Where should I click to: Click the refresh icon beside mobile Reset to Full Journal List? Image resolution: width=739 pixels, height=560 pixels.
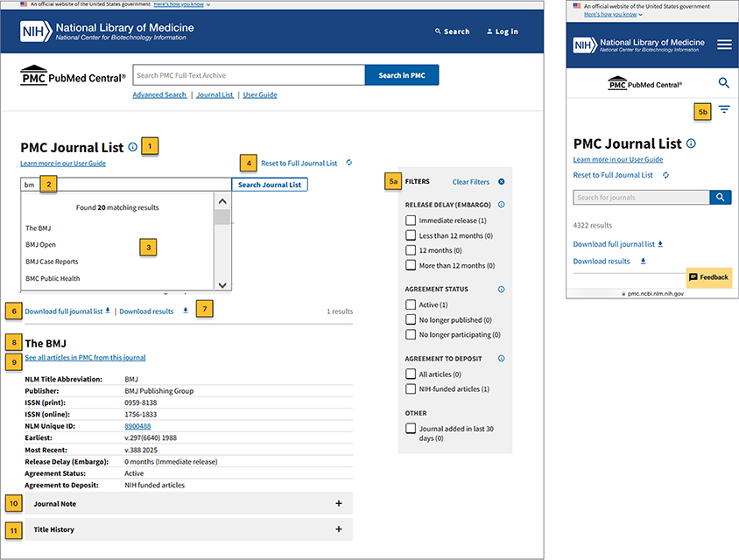666,175
